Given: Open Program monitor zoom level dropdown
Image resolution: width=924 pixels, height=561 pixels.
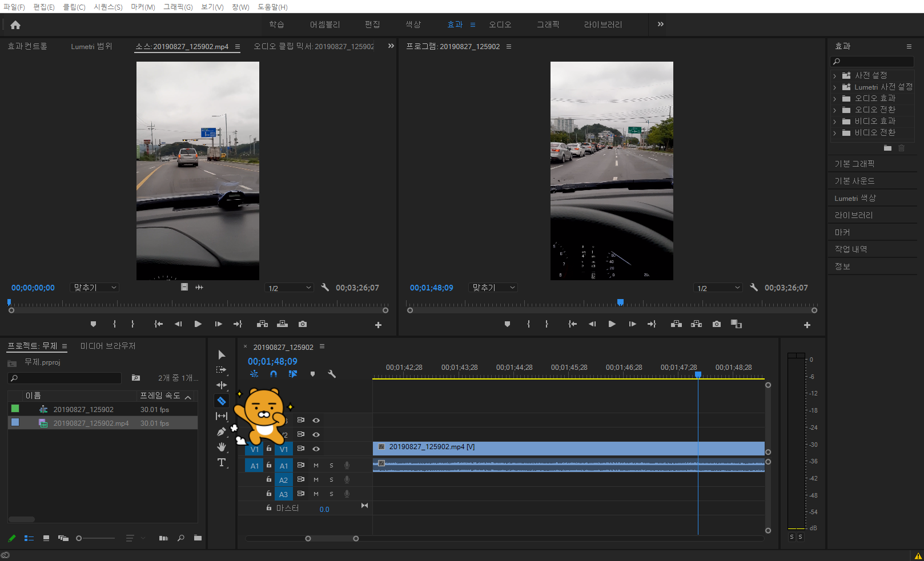Looking at the screenshot, I should tap(493, 288).
